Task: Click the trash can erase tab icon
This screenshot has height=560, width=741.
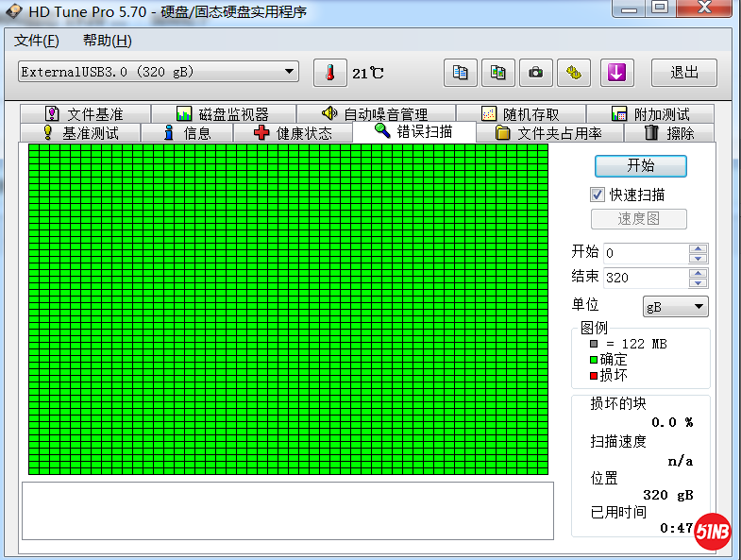Action: click(x=650, y=133)
